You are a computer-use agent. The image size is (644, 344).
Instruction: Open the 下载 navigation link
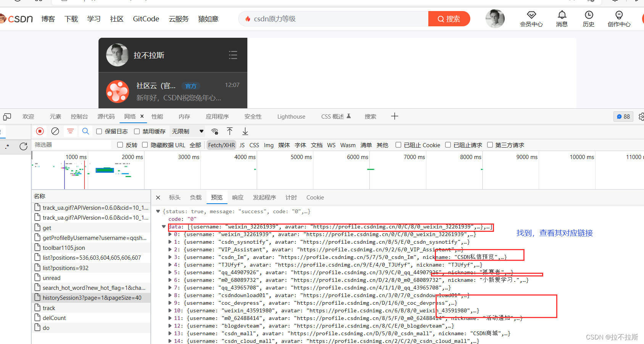click(x=71, y=19)
